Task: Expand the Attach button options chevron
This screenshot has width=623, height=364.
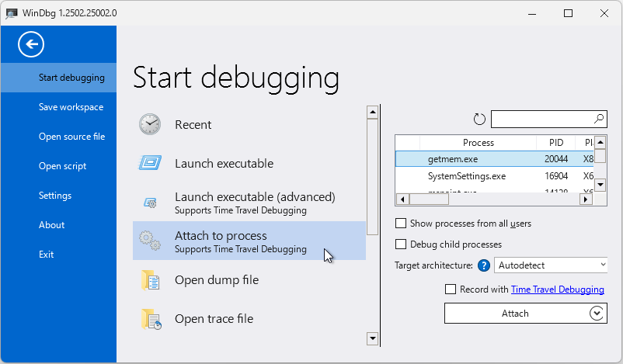Action: pyautogui.click(x=597, y=314)
